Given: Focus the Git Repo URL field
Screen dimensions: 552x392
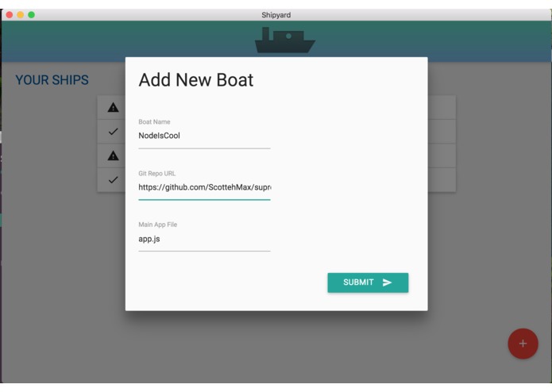Looking at the screenshot, I should tap(204, 188).
